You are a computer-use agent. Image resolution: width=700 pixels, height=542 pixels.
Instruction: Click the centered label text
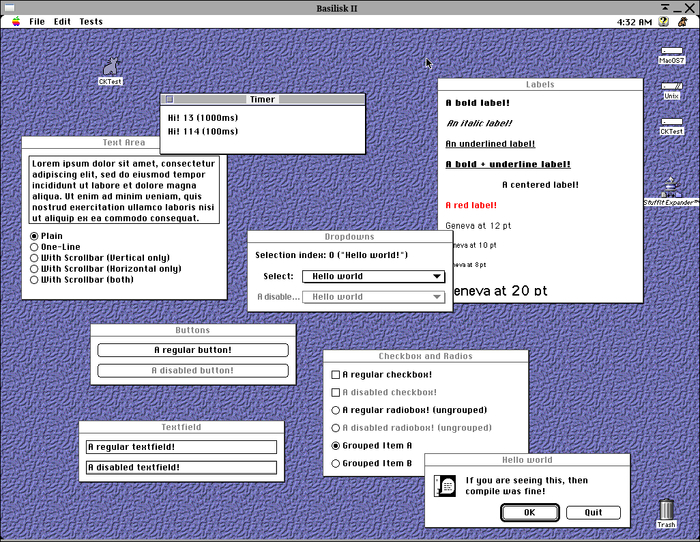540,185
